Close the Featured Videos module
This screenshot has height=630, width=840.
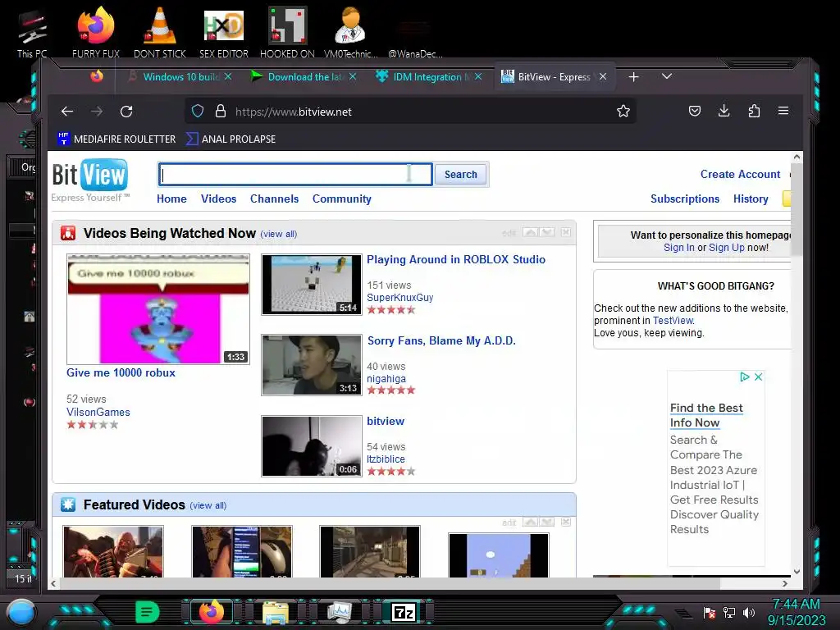[x=566, y=523]
